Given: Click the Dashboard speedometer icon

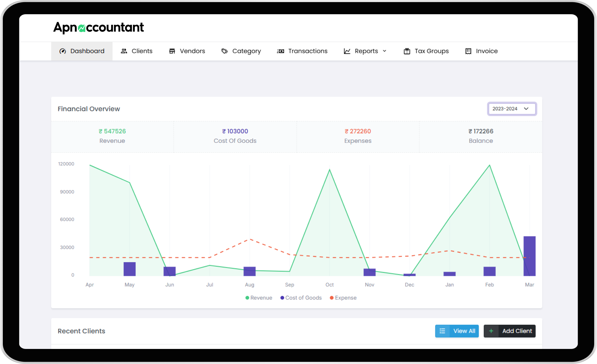Looking at the screenshot, I should point(63,51).
